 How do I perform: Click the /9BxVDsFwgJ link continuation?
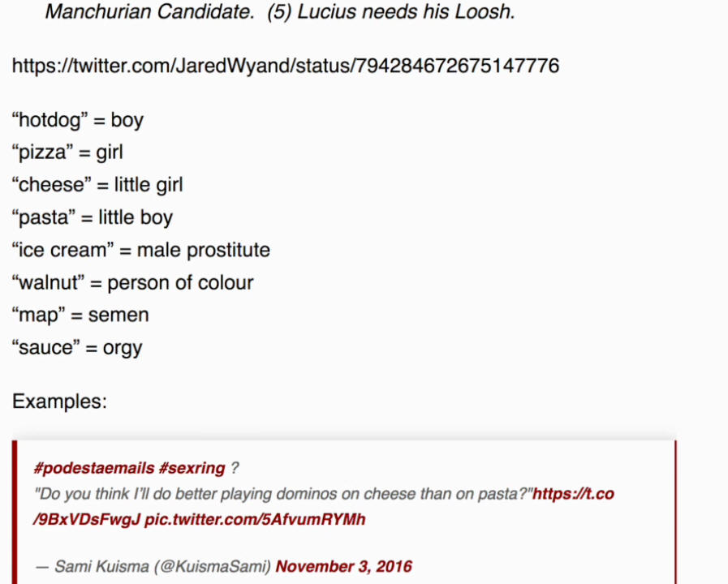click(87, 519)
